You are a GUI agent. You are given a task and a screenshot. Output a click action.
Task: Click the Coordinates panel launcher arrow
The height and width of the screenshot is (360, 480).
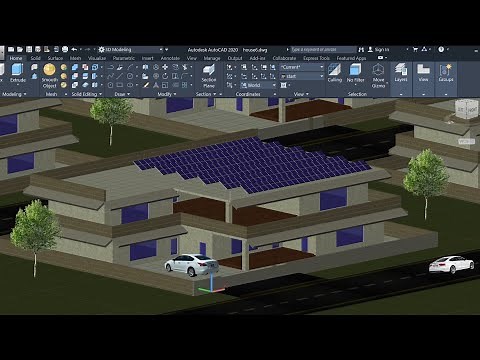tap(274, 94)
